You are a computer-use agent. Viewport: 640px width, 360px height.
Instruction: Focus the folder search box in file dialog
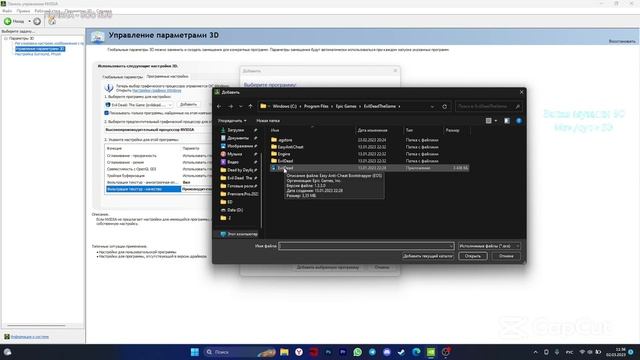(x=488, y=107)
